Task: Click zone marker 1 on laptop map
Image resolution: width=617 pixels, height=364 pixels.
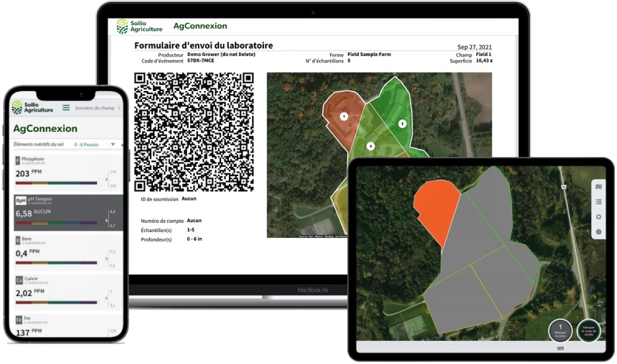Action: pyautogui.click(x=344, y=116)
